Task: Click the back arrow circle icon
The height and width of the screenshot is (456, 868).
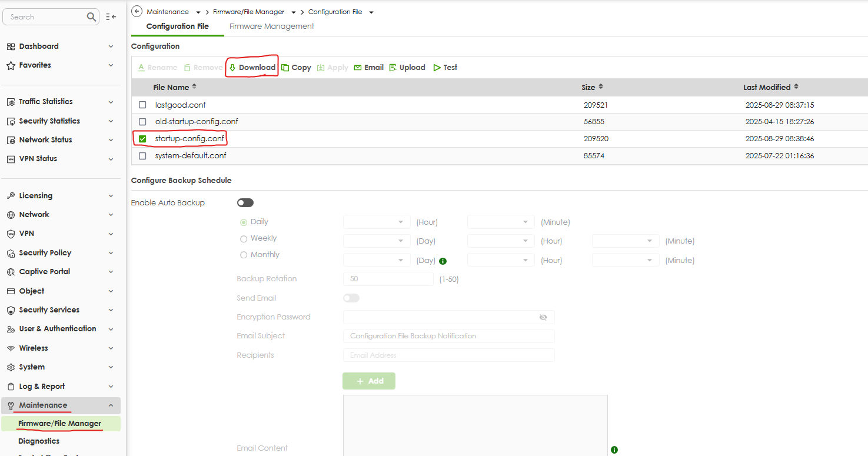Action: point(137,11)
